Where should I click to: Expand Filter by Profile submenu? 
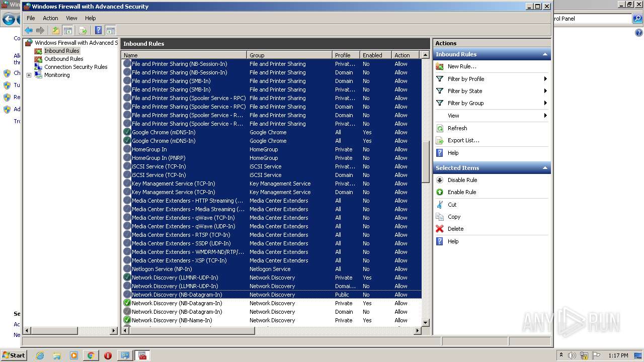tap(492, 79)
